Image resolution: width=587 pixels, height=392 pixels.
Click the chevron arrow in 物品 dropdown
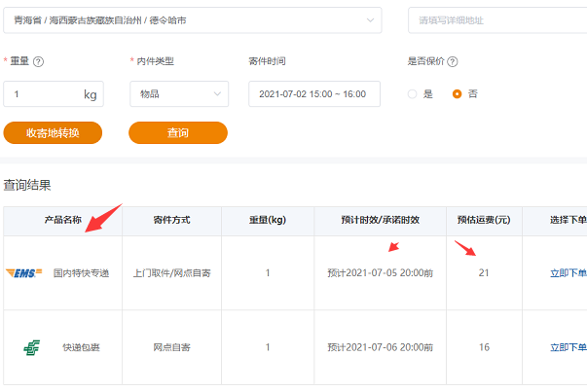[217, 94]
